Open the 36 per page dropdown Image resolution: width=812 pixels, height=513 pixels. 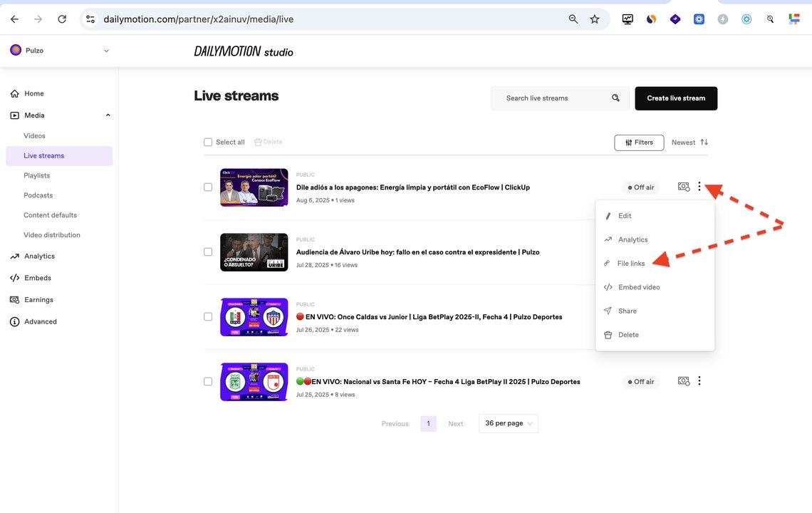click(x=509, y=423)
